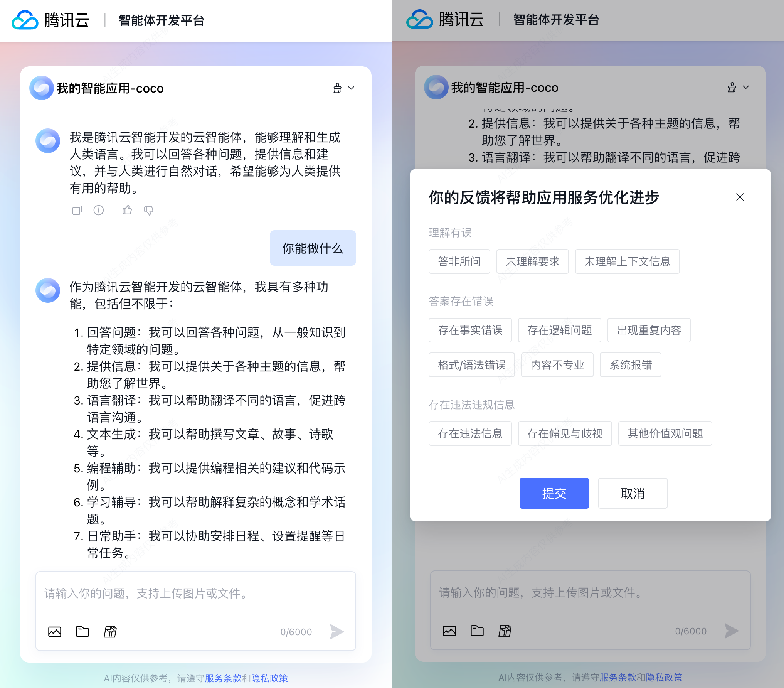Toggle the 答非所问 feedback tag

click(459, 261)
